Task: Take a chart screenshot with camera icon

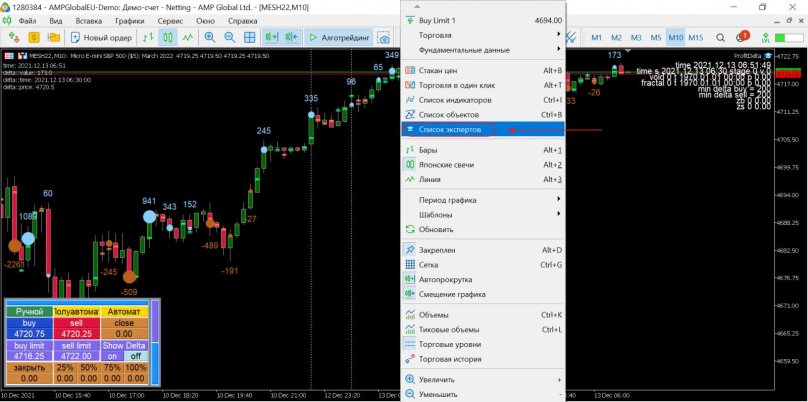Action: pyautogui.click(x=383, y=38)
